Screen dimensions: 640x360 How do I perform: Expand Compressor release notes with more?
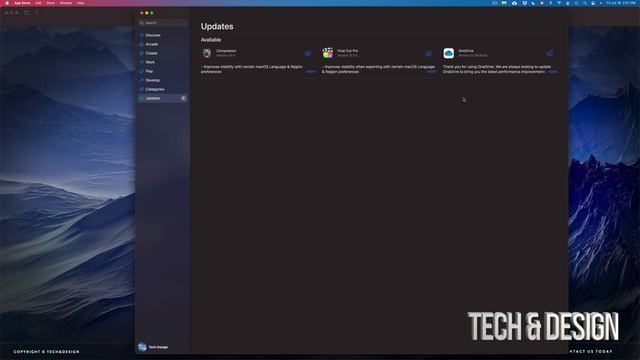311,72
